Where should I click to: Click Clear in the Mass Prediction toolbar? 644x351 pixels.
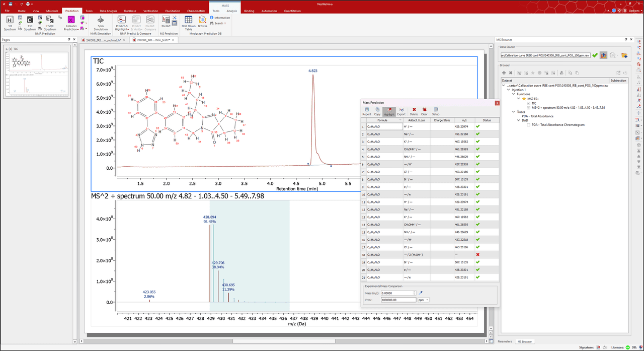424,111
